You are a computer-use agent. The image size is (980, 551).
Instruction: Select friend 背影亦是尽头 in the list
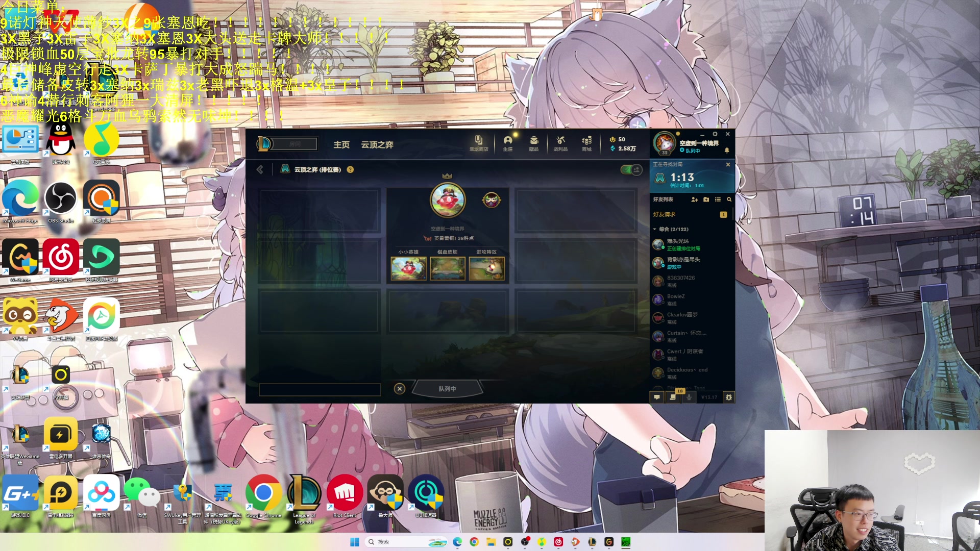pyautogui.click(x=691, y=263)
